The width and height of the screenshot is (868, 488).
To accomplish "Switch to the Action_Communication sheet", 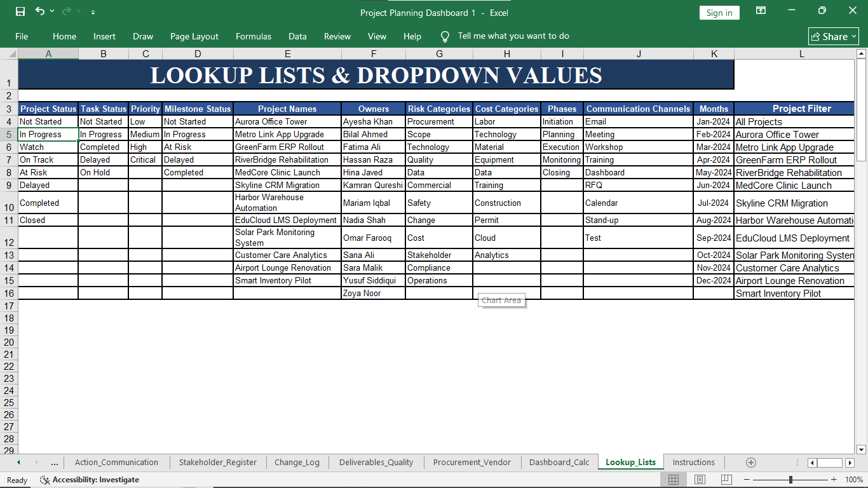I will tap(116, 463).
